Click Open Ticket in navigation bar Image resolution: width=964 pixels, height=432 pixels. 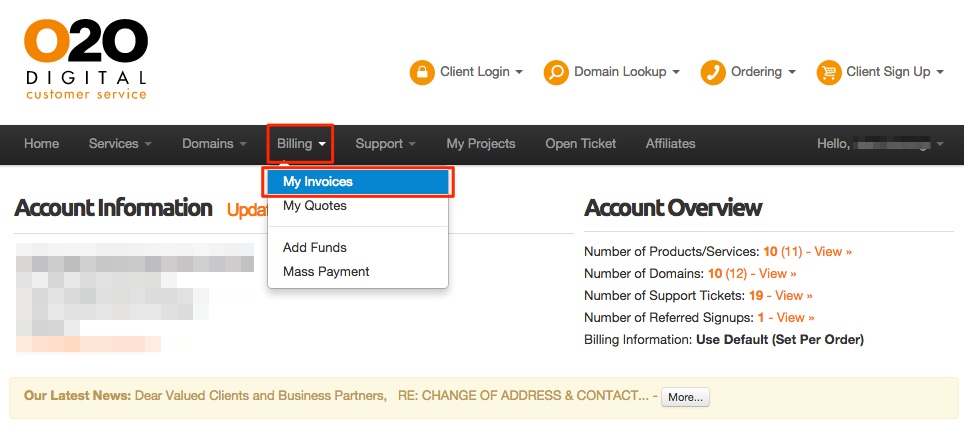pos(580,144)
